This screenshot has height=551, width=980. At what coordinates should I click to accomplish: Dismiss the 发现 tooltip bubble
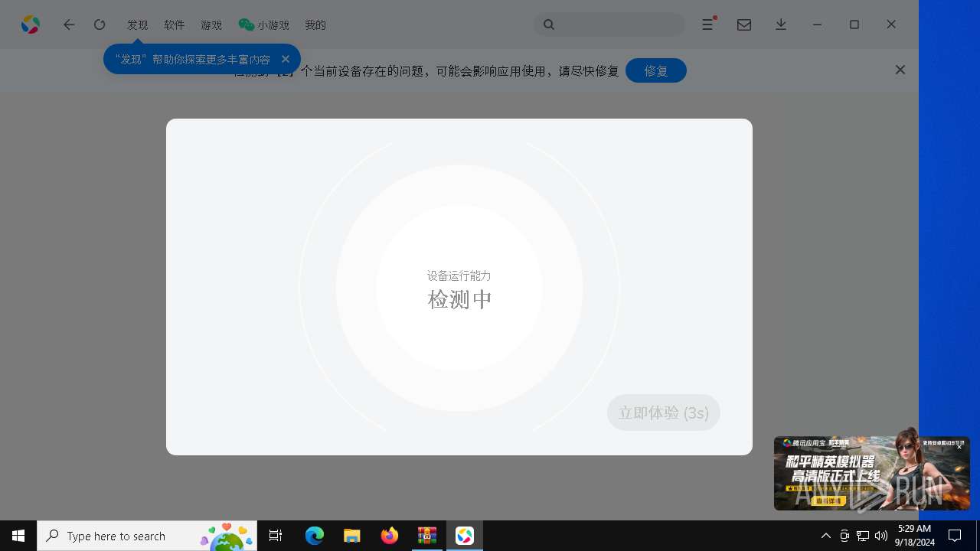[x=286, y=59]
